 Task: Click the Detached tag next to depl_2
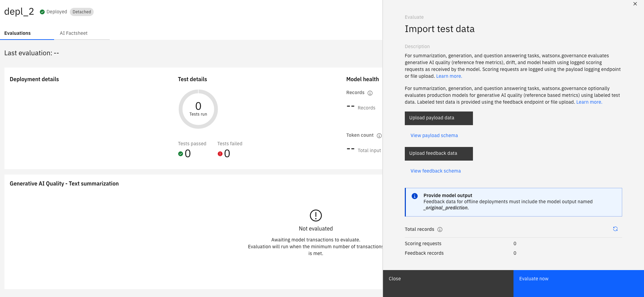[x=82, y=12]
